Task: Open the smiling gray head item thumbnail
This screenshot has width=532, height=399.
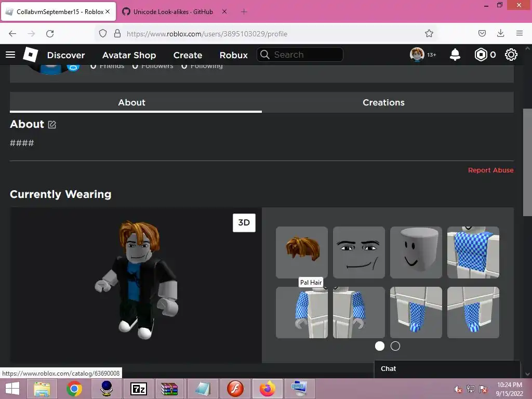Action: pyautogui.click(x=416, y=252)
